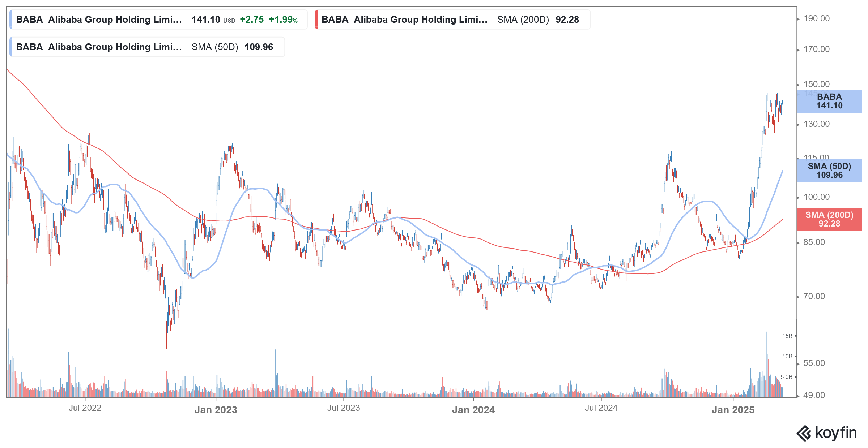Click the +1.99% percent change value
The image size is (868, 448).
tap(283, 20)
